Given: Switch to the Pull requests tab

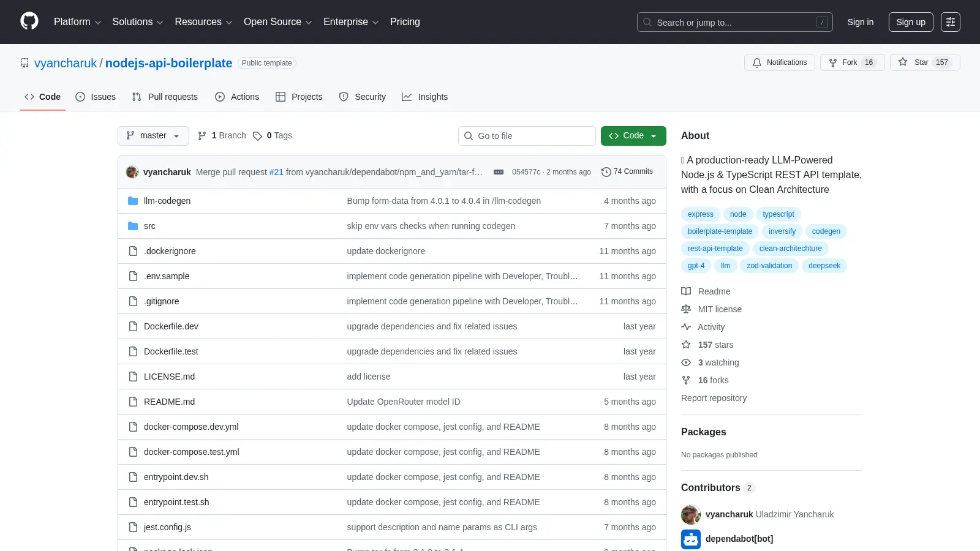Looking at the screenshot, I should (165, 97).
